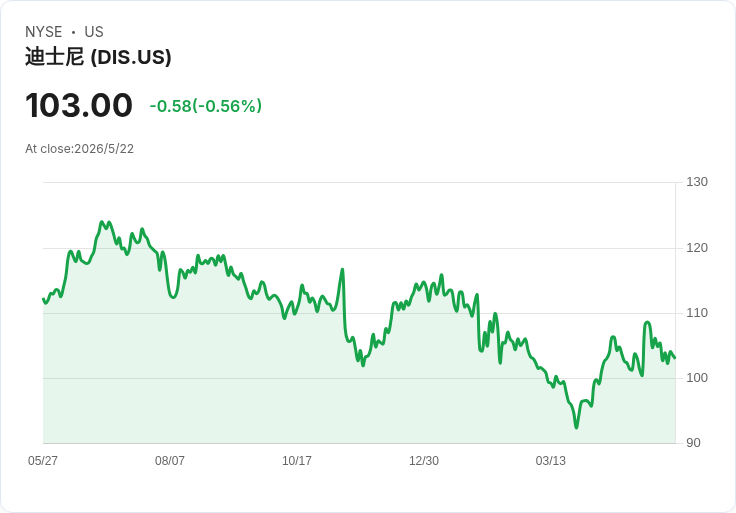Click the 10/17 date axis label

tap(297, 460)
